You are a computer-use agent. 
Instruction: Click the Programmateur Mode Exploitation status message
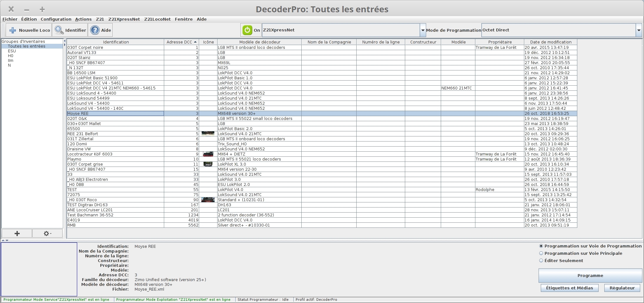[x=173, y=300]
